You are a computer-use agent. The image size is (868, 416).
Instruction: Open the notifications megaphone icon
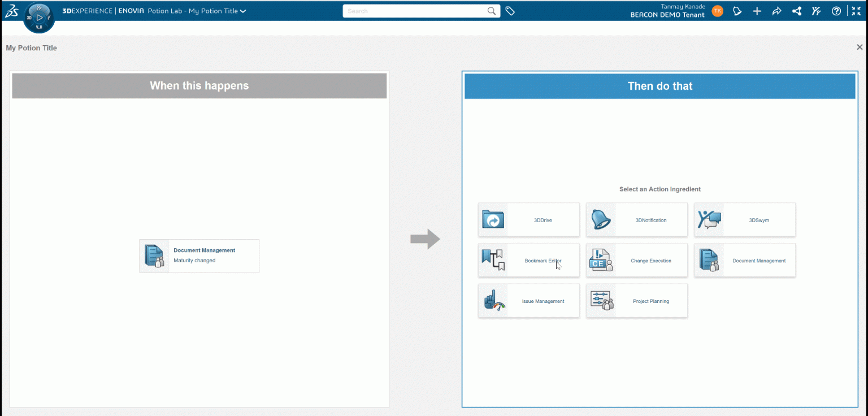(737, 11)
